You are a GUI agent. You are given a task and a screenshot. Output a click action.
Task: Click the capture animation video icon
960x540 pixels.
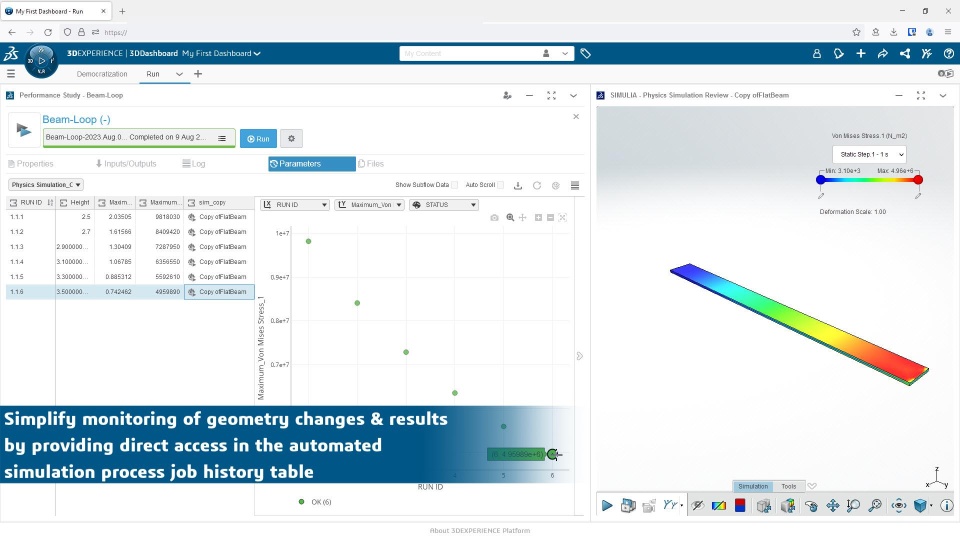[x=628, y=506]
